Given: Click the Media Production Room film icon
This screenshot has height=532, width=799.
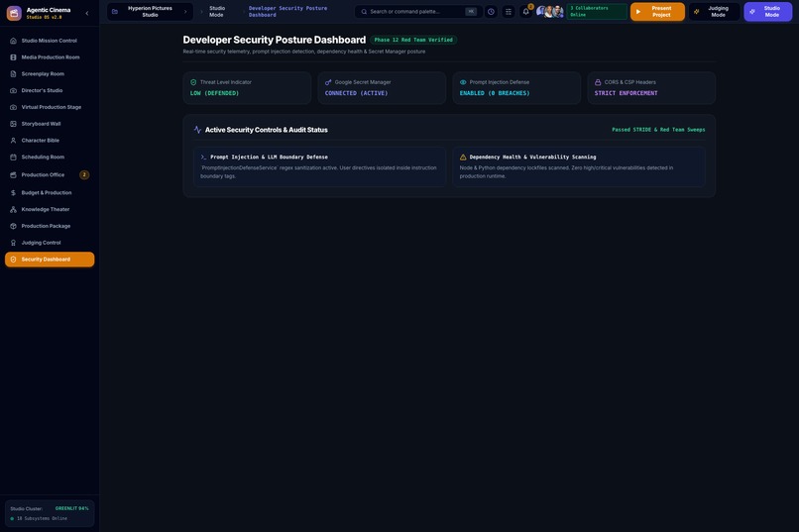Looking at the screenshot, I should [x=13, y=57].
